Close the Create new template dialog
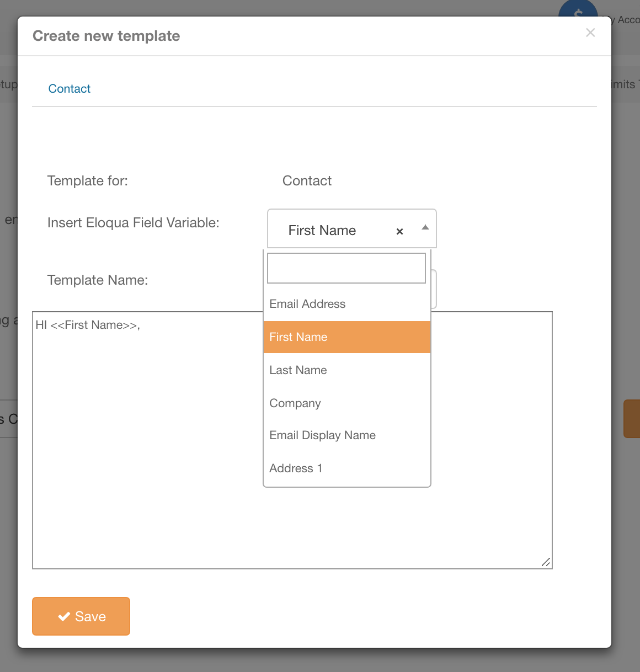The width and height of the screenshot is (640, 672). coord(590,33)
